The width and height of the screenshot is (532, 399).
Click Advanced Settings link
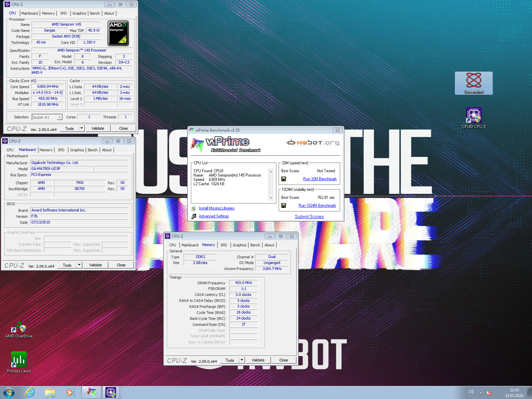point(214,216)
